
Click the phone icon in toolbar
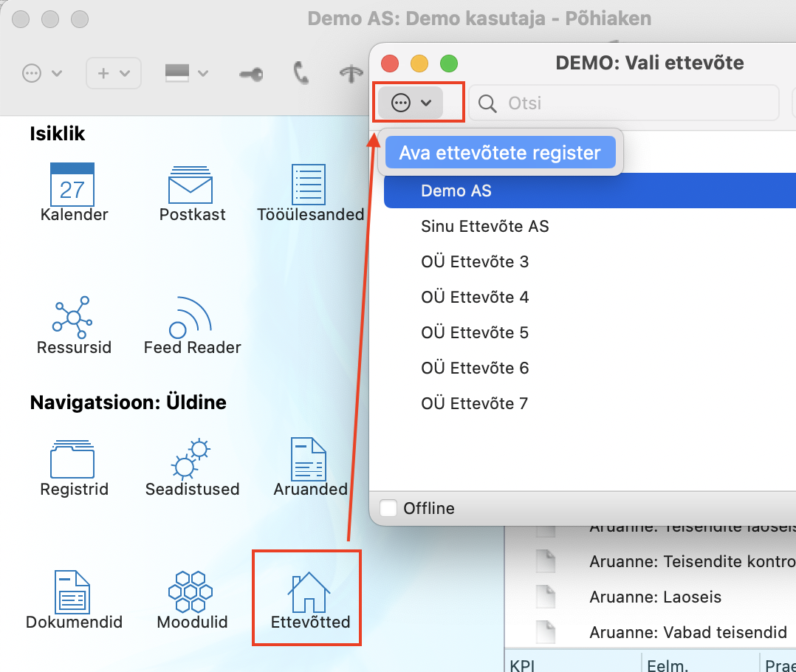pos(301,73)
